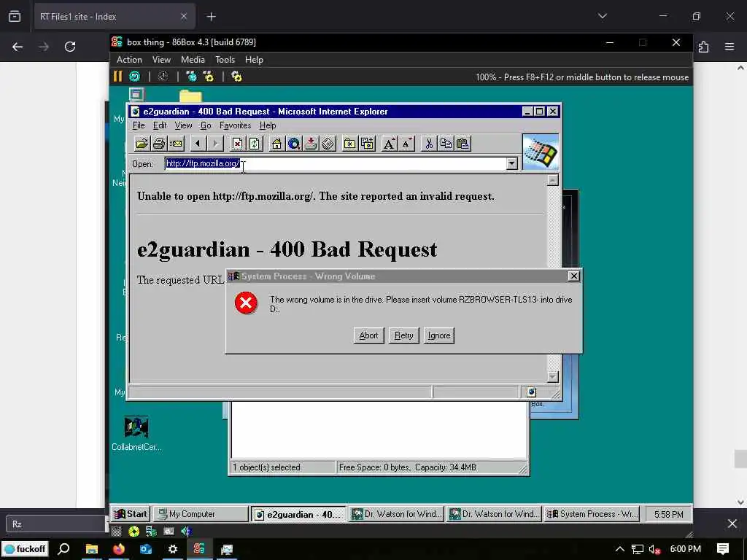Open the Media menu in 86Box
This screenshot has height=560, width=747.
point(193,60)
